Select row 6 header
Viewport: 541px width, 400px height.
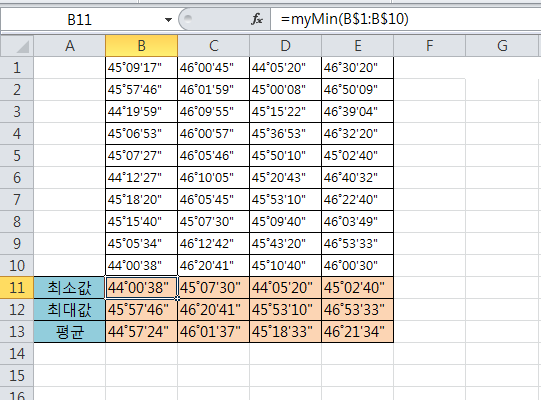17,178
